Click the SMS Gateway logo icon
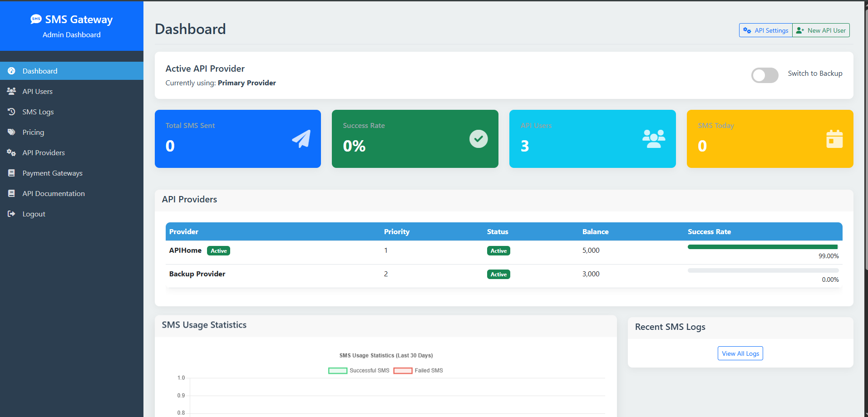The width and height of the screenshot is (868, 417). [35, 19]
